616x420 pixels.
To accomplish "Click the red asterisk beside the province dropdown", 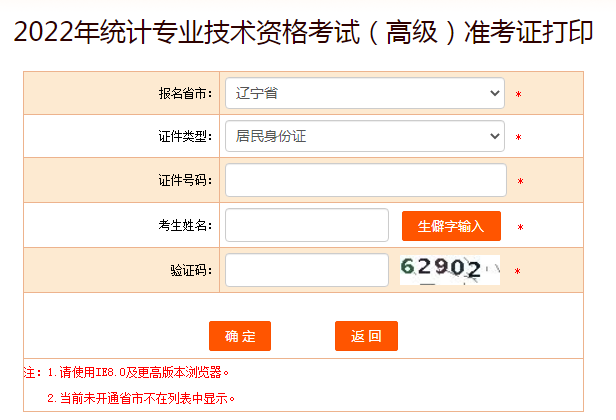I will 518,95.
